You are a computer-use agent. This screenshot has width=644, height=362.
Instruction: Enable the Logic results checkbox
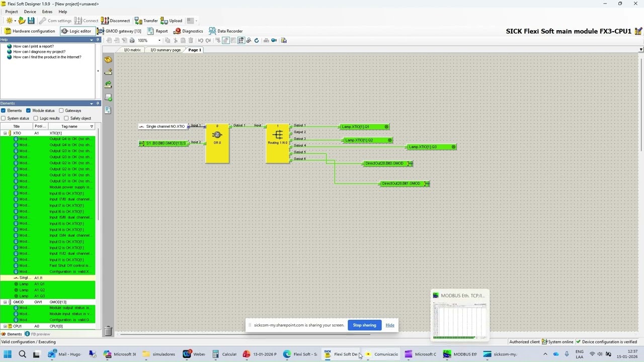tap(36, 118)
